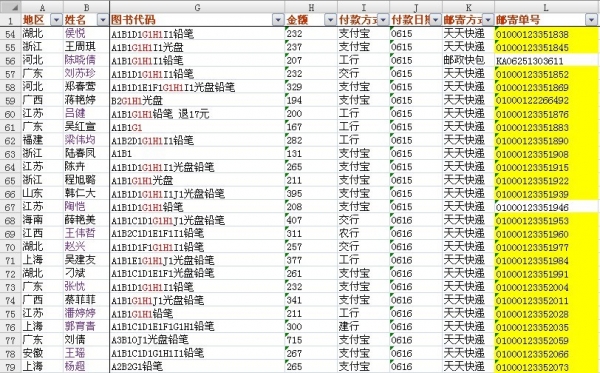Expand the 付款日期 filter arrow
Screen dimensions: 600x373
[x=435, y=20]
